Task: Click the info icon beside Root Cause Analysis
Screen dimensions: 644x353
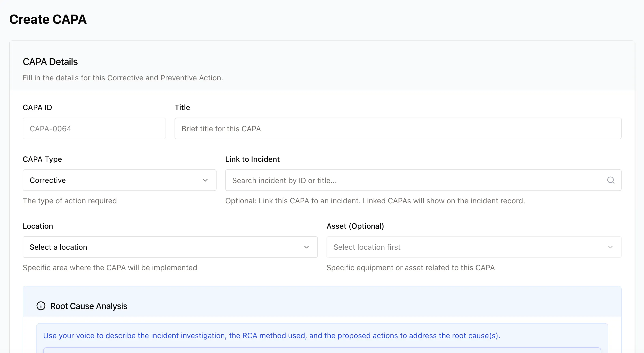Action: click(x=41, y=306)
